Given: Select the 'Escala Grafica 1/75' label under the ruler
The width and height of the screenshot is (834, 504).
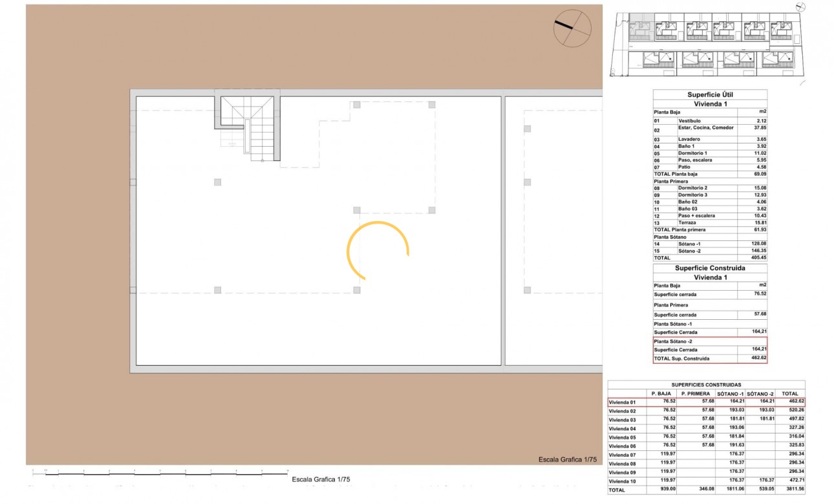Looking at the screenshot, I should click(321, 479).
